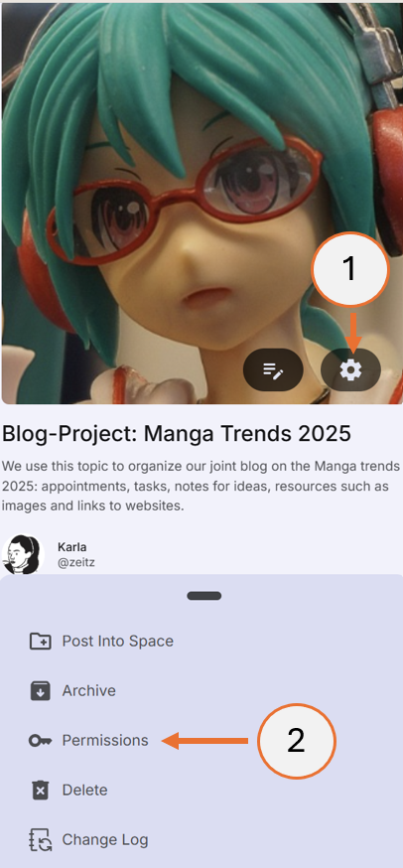Click the Permissions key icon
The width and height of the screenshot is (403, 868).
(40, 741)
